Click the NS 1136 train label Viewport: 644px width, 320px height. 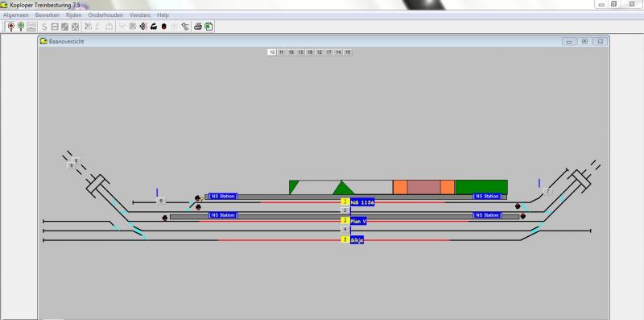click(362, 202)
